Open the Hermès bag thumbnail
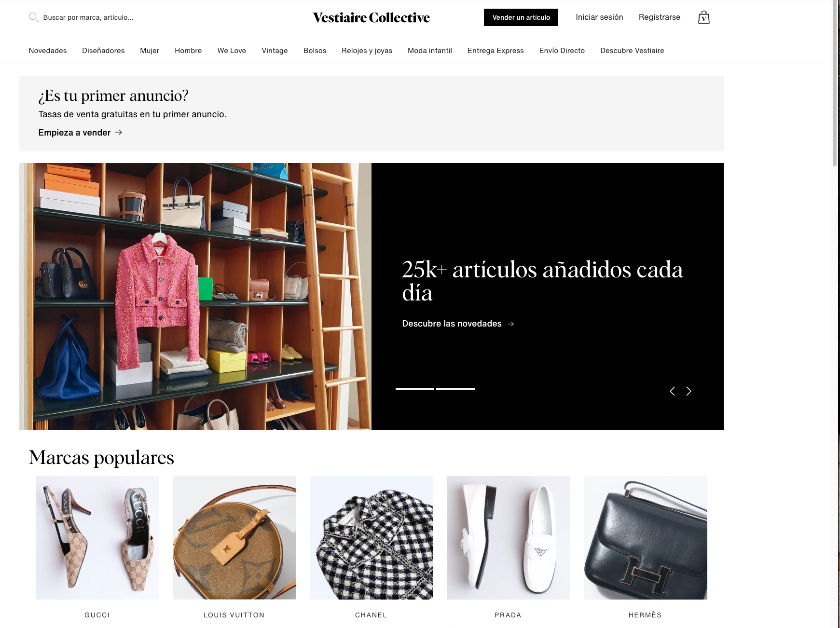The image size is (840, 628). pos(646,538)
